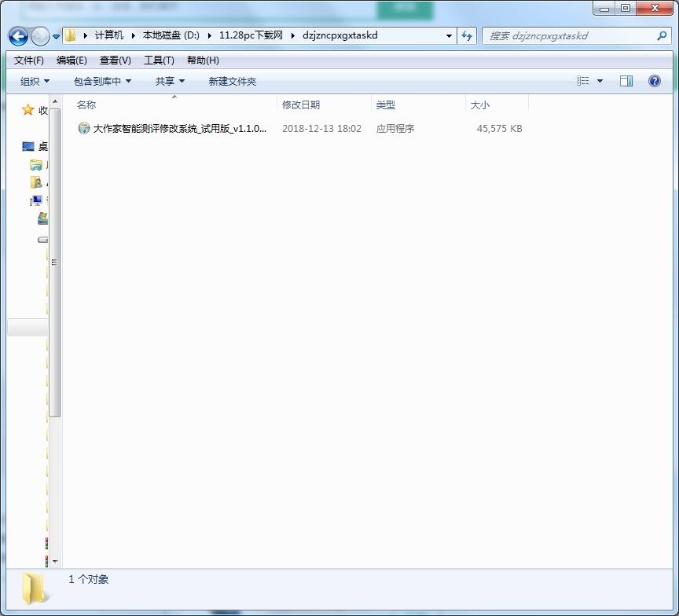This screenshot has width=679, height=616.
Task: Select the 大作家智能测评修改系统 file icon
Action: click(x=83, y=128)
